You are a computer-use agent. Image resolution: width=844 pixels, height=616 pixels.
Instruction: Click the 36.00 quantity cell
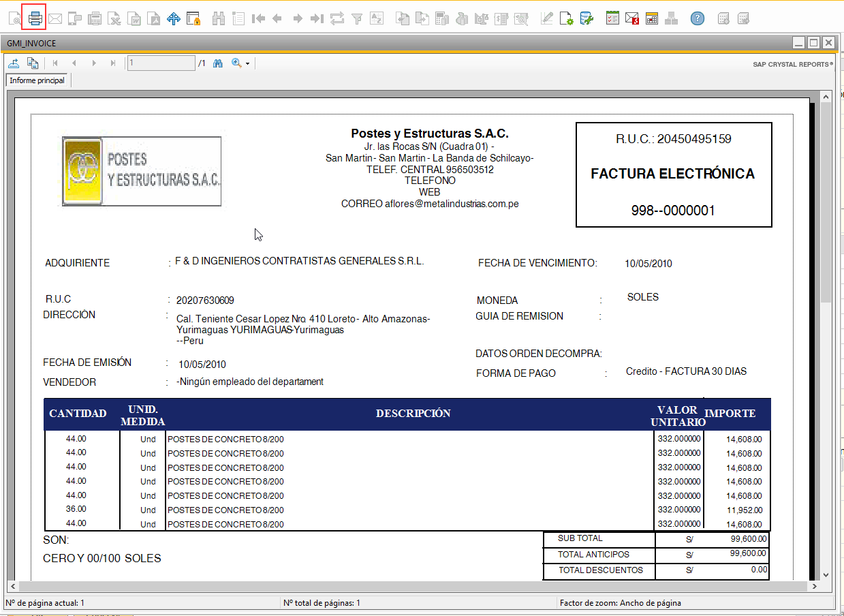[76, 509]
